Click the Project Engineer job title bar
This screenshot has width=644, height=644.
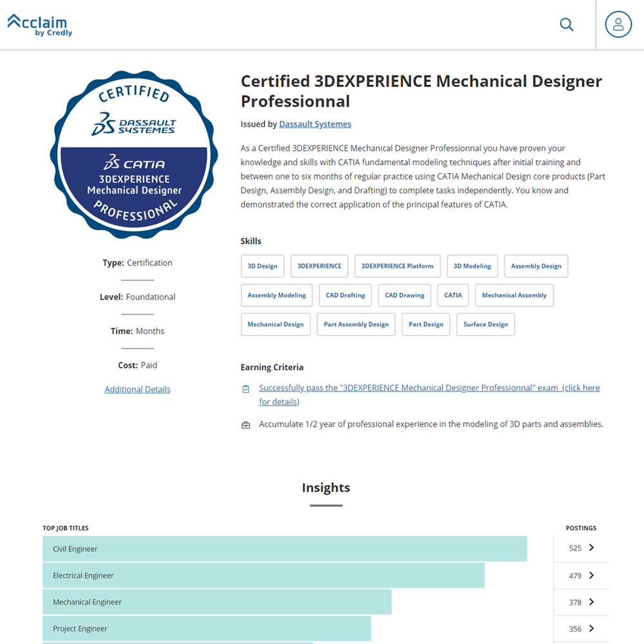(207, 629)
